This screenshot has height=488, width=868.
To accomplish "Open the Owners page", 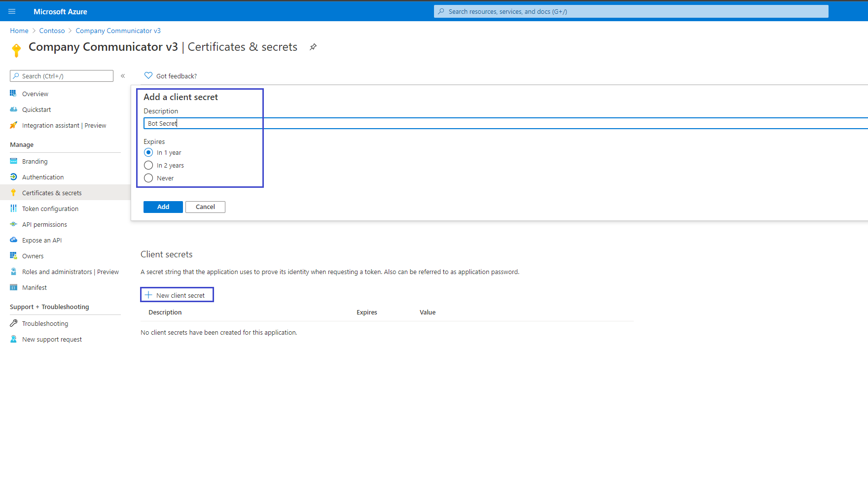I will click(x=33, y=256).
